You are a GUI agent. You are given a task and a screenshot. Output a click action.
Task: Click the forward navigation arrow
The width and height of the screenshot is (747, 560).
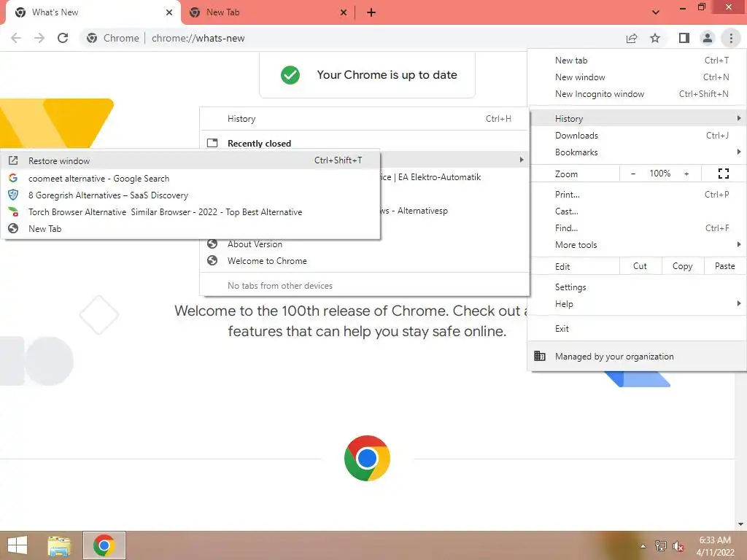point(39,38)
